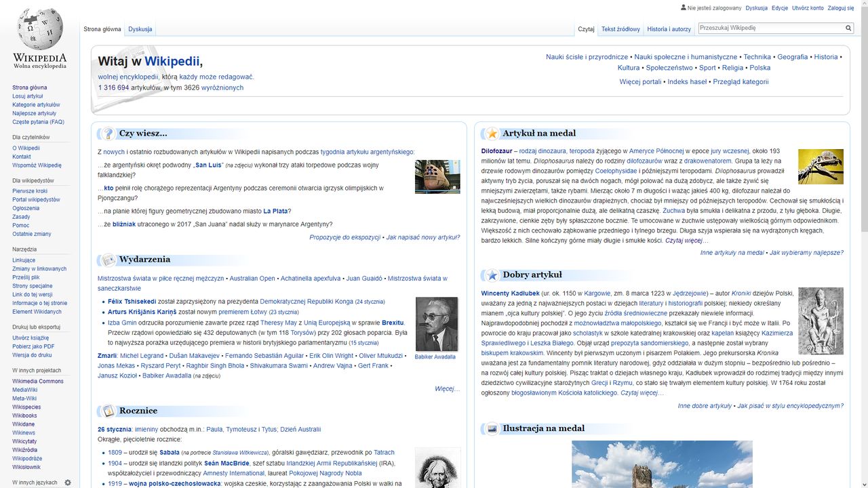Image resolution: width=868 pixels, height=488 pixels.
Task: Open 'Historia i autorzy' tab
Action: click(x=669, y=29)
